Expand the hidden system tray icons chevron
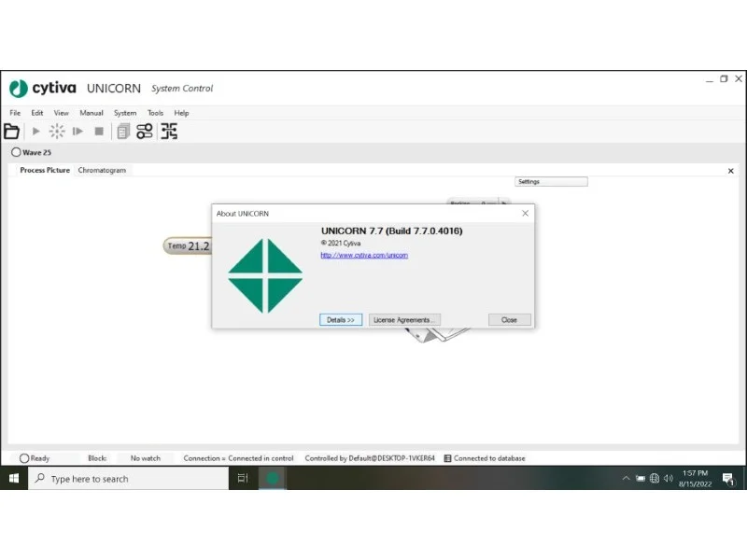This screenshot has height=560, width=747. (626, 478)
